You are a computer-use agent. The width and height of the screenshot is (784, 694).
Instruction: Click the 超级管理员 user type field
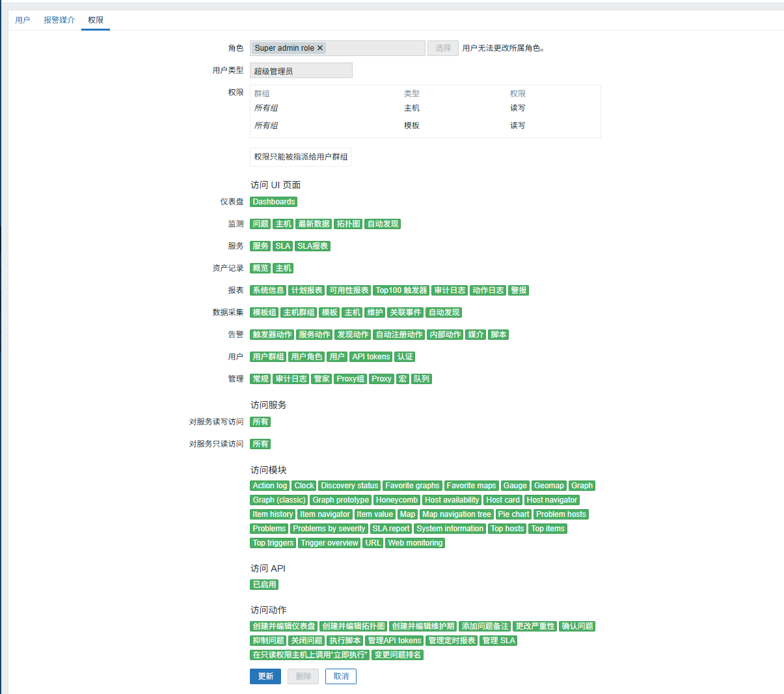301,71
